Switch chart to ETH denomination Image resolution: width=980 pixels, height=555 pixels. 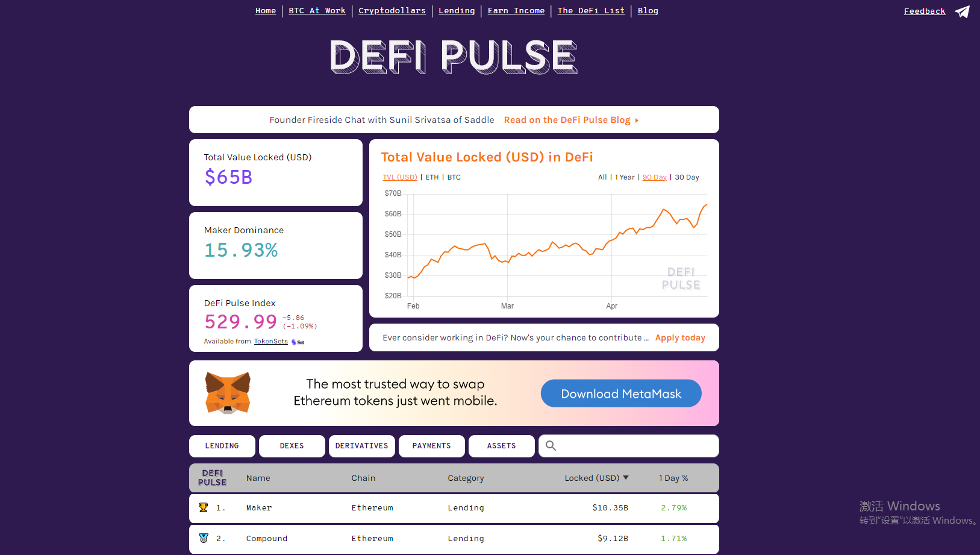pos(432,177)
